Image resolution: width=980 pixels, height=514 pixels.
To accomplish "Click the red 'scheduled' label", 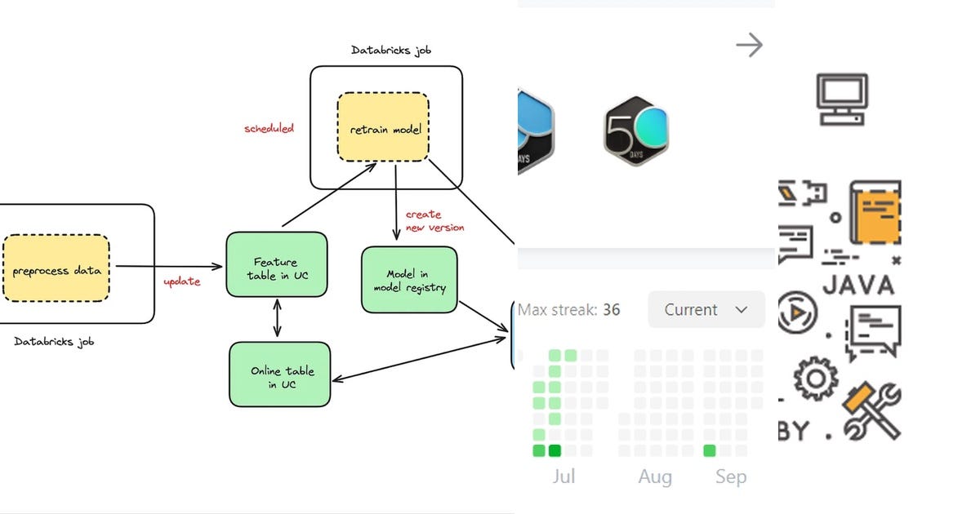I will [x=269, y=129].
